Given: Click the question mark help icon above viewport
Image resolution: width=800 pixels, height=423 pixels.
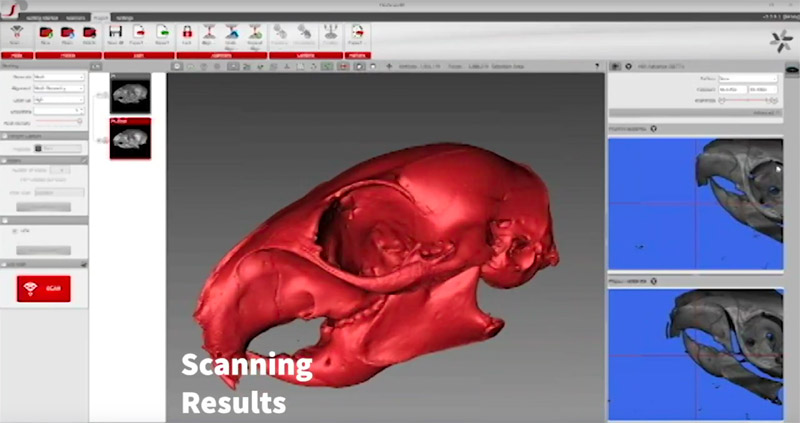Looking at the screenshot, I should tap(373, 66).
